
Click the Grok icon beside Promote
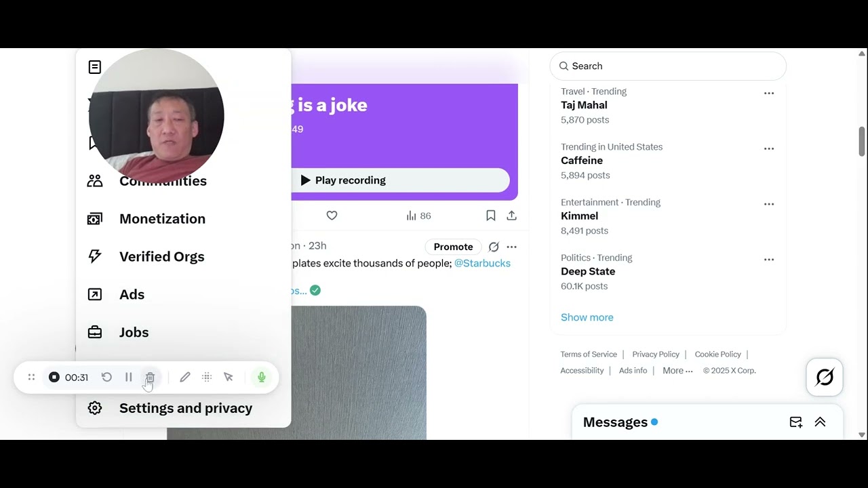coord(494,247)
